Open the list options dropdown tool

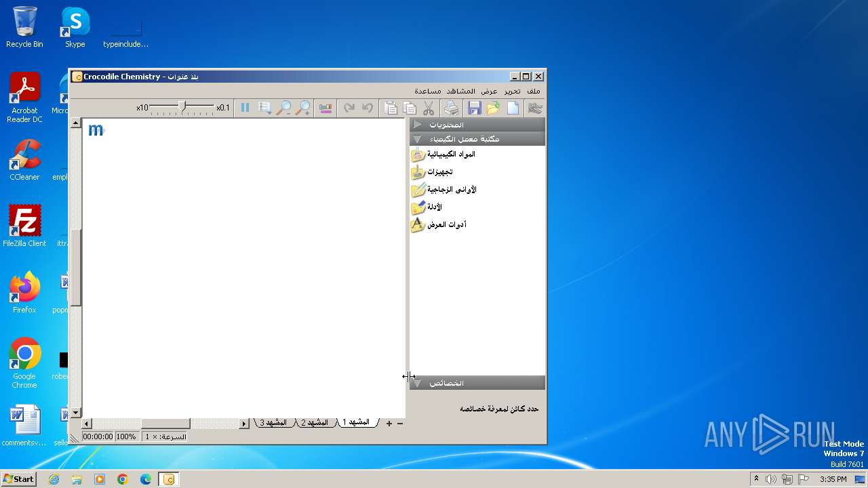(265, 108)
